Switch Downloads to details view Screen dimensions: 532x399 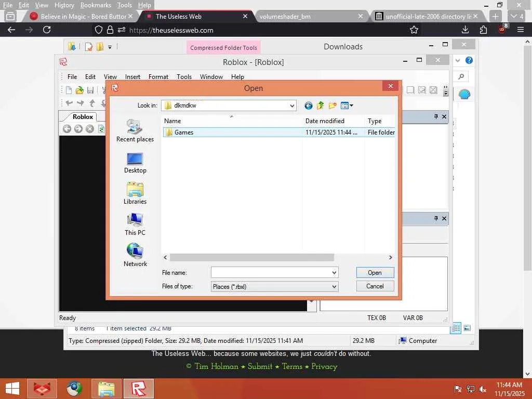456,328
